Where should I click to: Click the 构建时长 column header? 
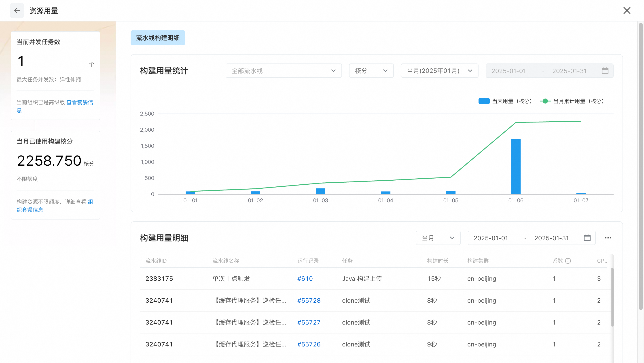point(438,261)
